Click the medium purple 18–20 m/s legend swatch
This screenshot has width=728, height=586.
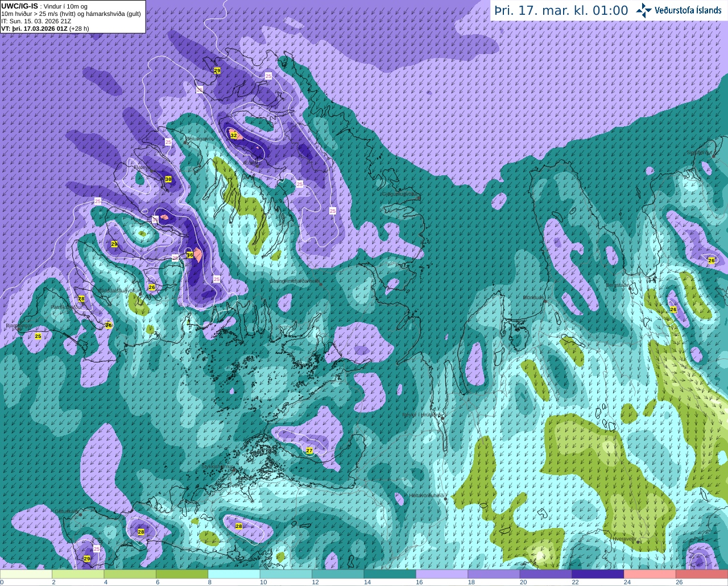[x=494, y=574]
